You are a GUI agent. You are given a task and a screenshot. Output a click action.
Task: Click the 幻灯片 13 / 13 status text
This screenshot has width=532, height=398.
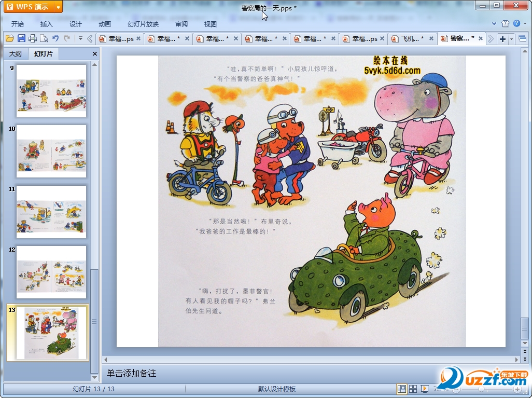94,389
